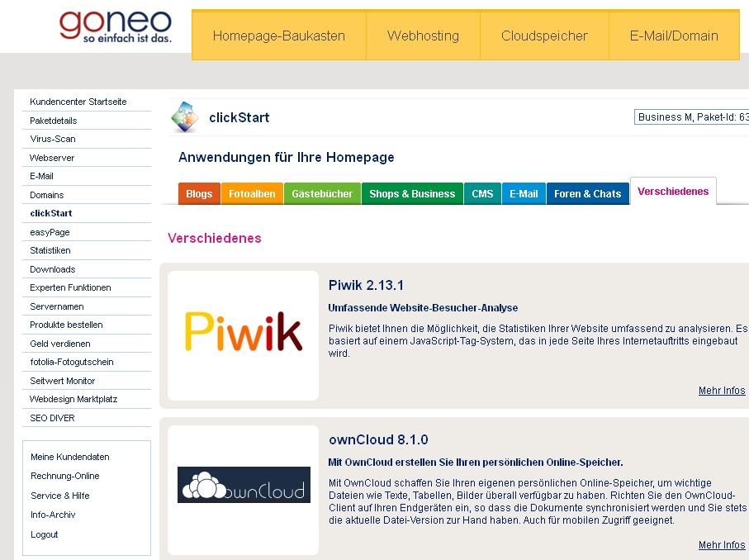The height and width of the screenshot is (560, 749).
Task: Click the ownCloud 8.1.0 title
Action: pos(378,439)
